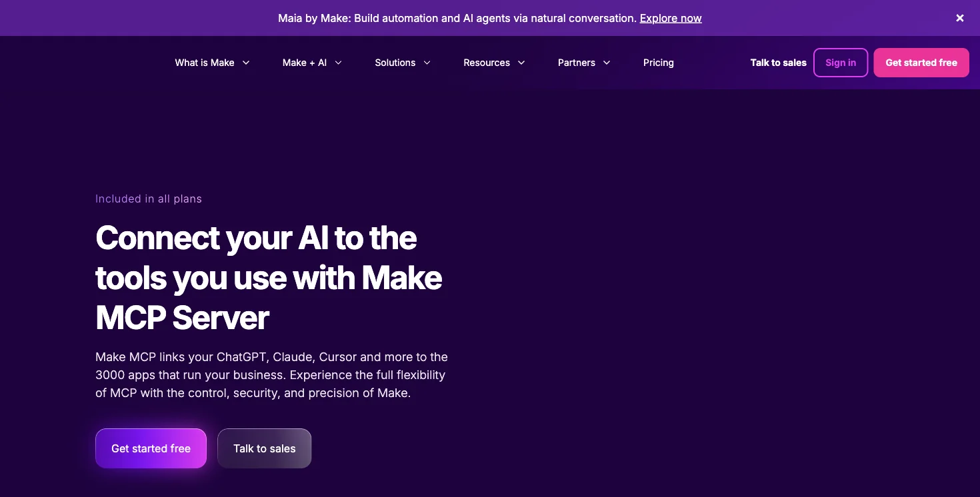Click hero Get started free button
This screenshot has width=980, height=497.
tap(151, 448)
